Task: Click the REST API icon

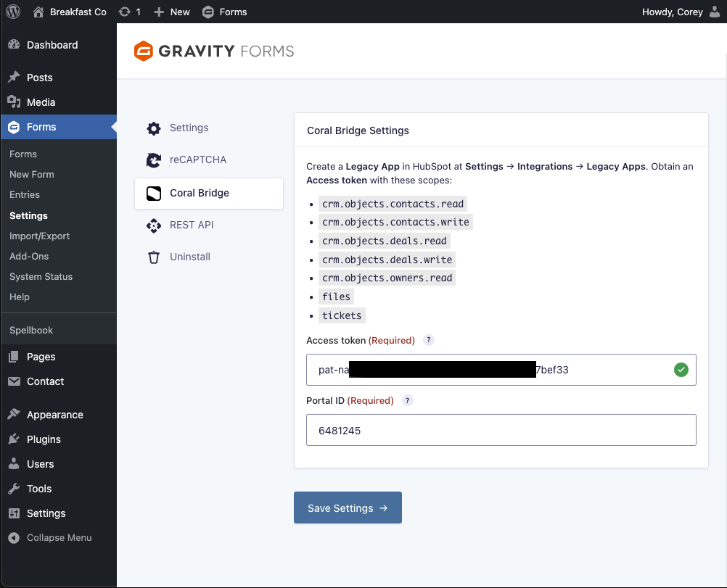Action: (154, 225)
